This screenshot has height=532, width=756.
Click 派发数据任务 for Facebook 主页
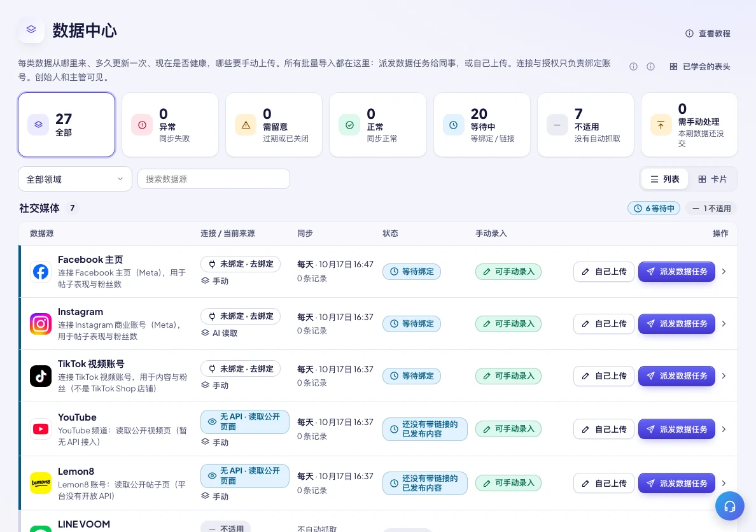pos(676,272)
